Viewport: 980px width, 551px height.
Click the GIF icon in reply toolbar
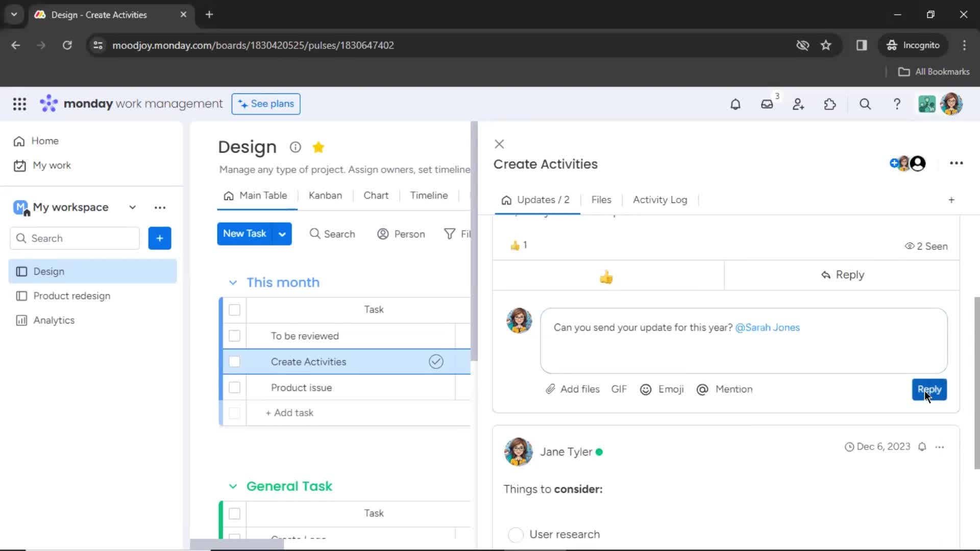click(619, 389)
